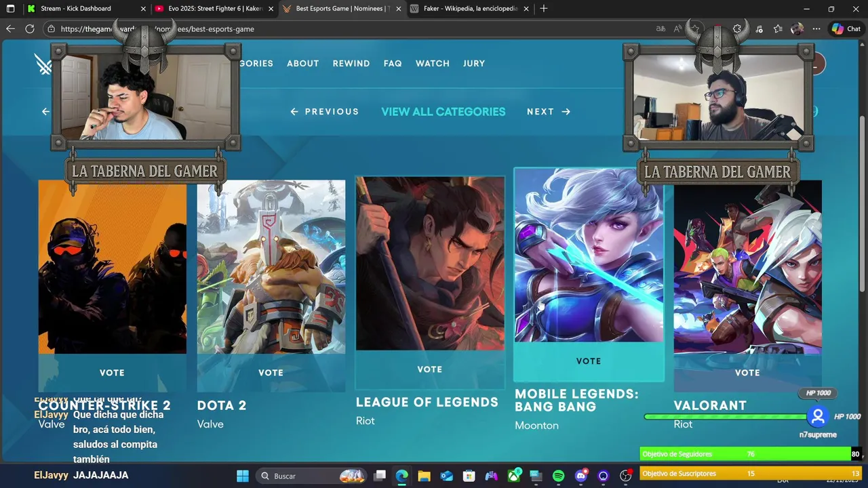868x488 pixels.
Task: Vote for Dota 2
Action: pyautogui.click(x=271, y=373)
